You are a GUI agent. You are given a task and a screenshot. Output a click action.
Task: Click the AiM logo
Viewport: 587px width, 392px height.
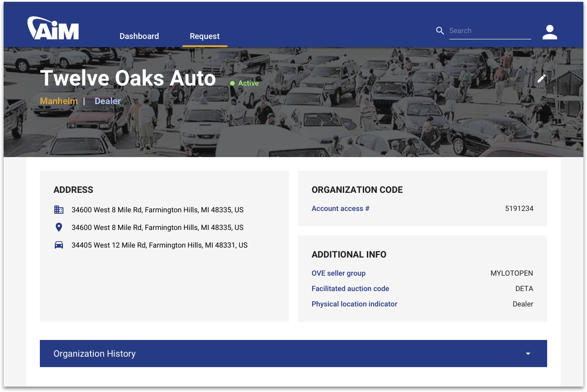53,28
